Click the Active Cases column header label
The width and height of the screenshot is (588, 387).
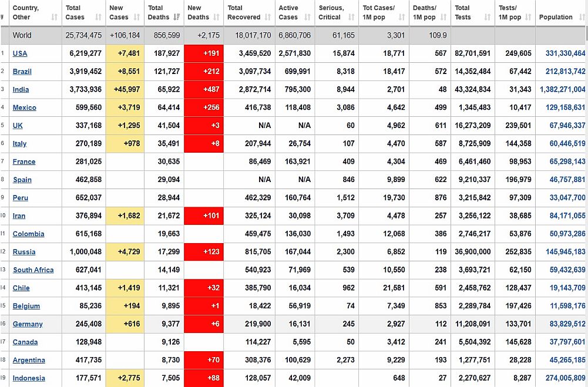[288, 12]
